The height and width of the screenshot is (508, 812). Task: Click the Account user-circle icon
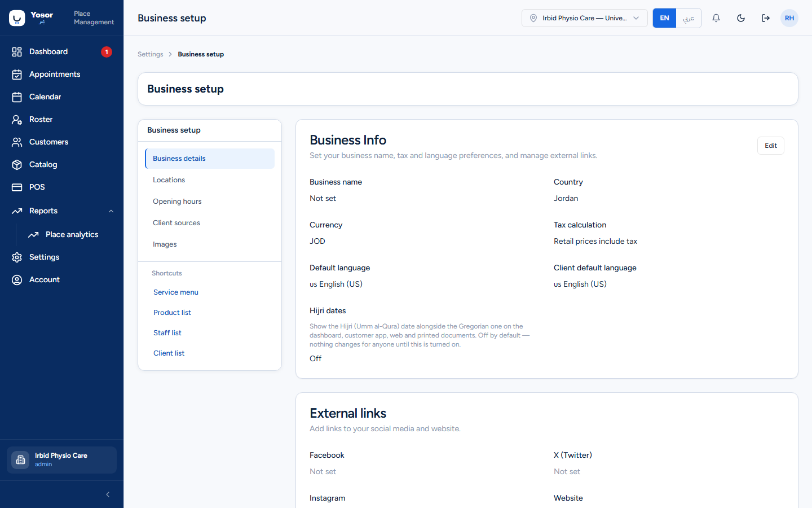[x=17, y=280]
